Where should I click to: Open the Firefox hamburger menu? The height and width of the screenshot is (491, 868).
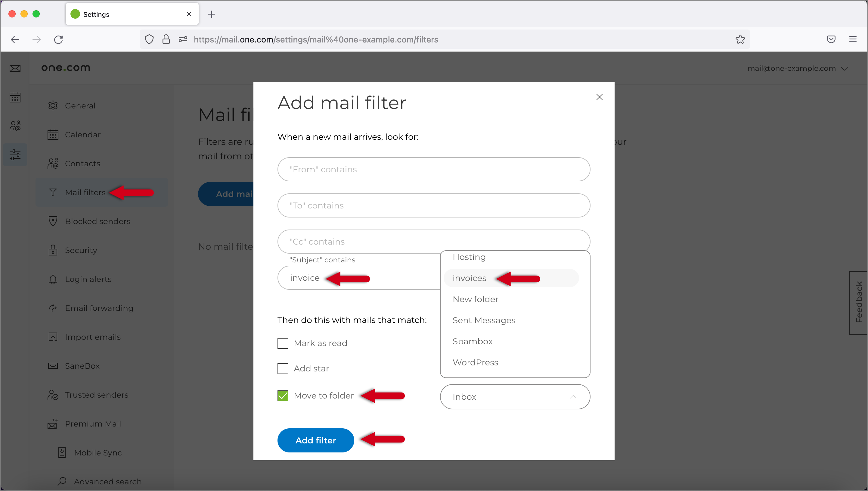(x=853, y=39)
